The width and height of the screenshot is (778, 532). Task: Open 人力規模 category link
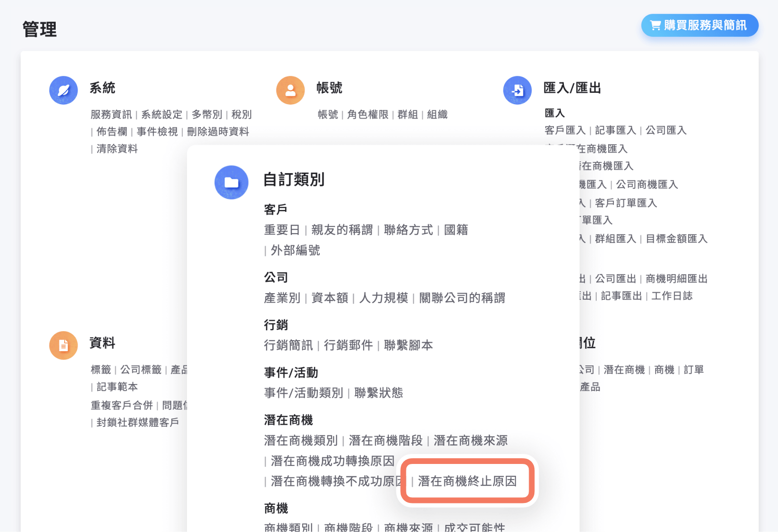click(384, 298)
